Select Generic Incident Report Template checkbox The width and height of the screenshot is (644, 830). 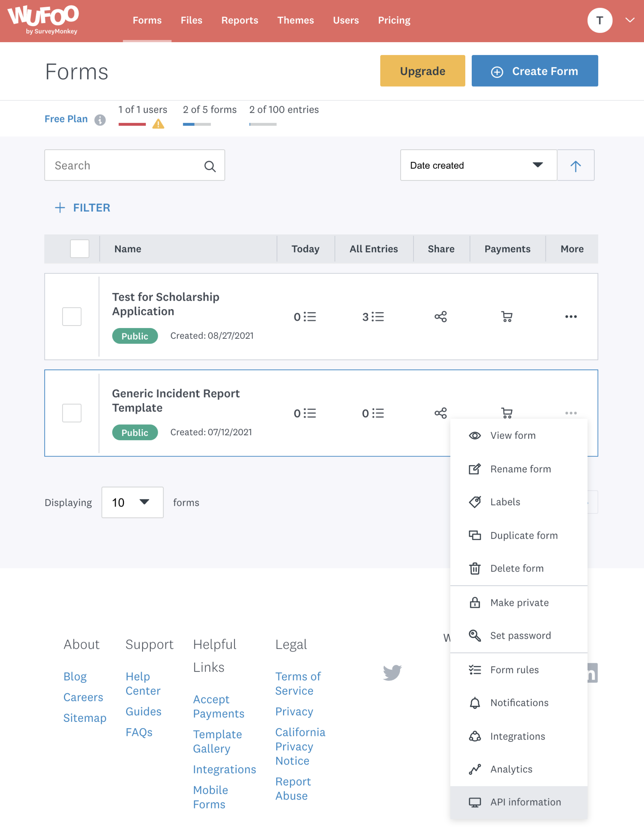coord(72,413)
